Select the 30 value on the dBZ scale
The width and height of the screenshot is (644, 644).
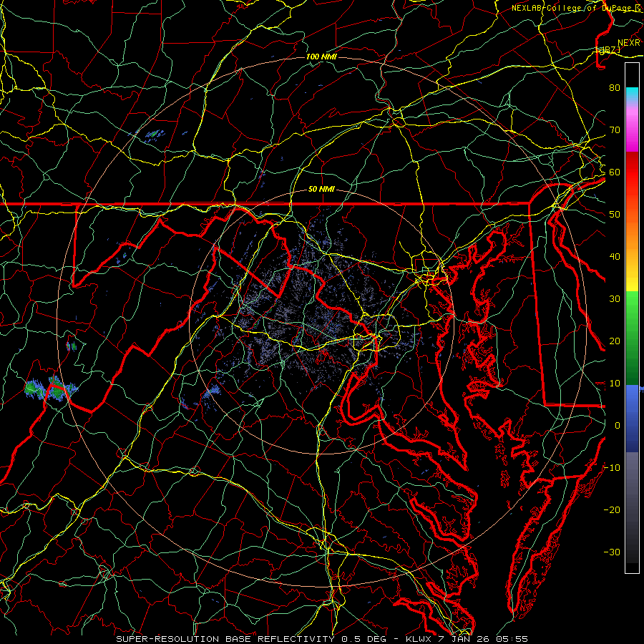pos(615,299)
